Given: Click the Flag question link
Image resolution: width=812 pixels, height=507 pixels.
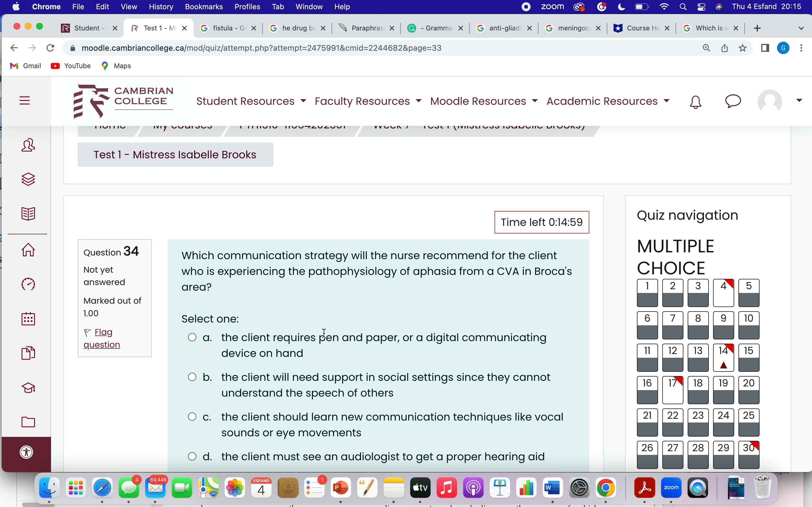Looking at the screenshot, I should point(102,338).
